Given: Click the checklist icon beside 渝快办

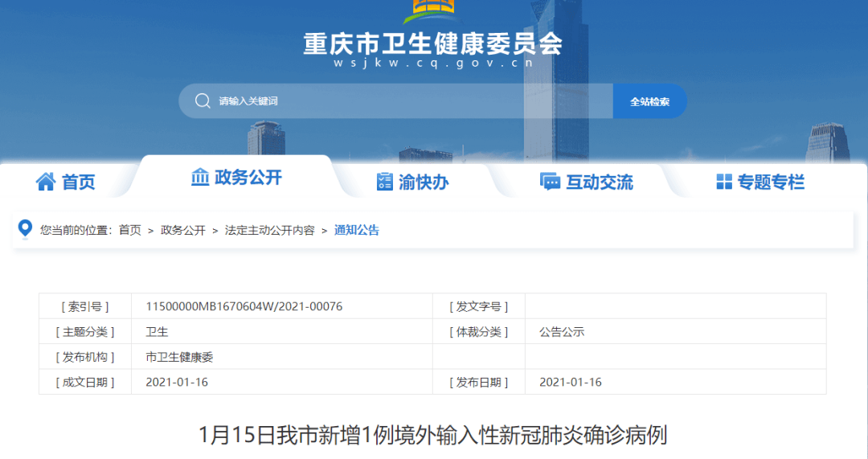Looking at the screenshot, I should (x=384, y=181).
